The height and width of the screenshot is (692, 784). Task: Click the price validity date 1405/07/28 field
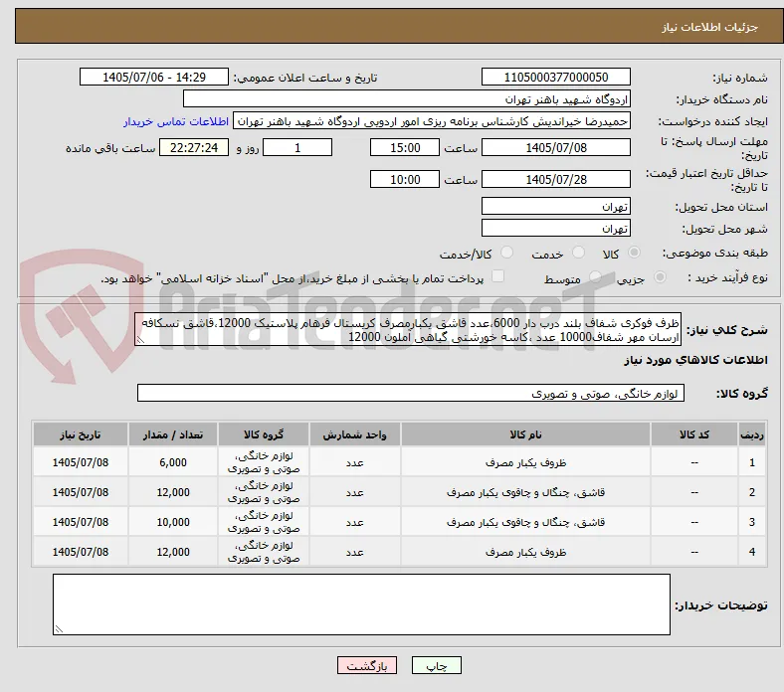(556, 179)
